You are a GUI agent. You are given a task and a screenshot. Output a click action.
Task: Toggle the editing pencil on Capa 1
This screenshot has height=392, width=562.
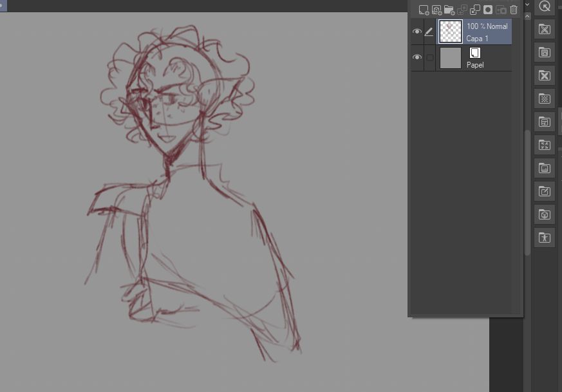(429, 32)
